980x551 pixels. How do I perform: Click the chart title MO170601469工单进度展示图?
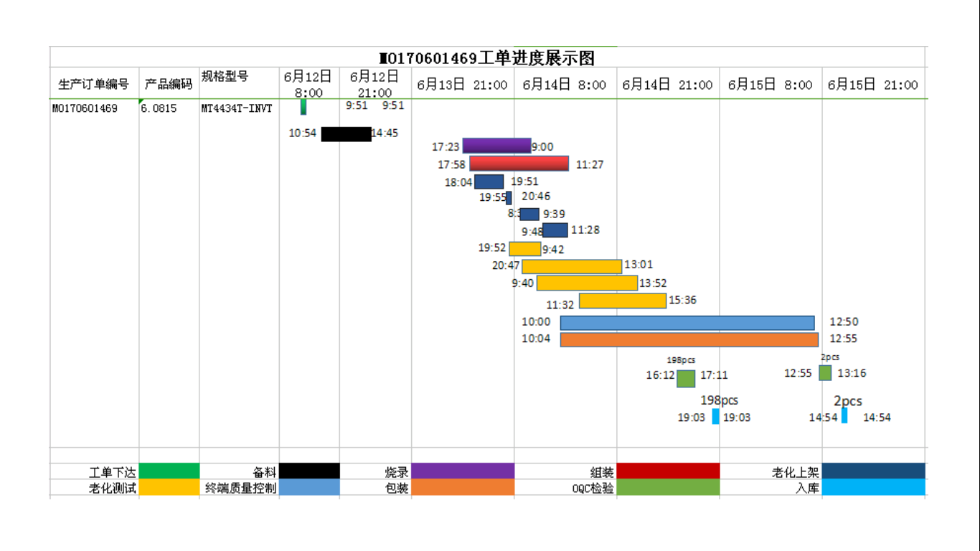487,58
